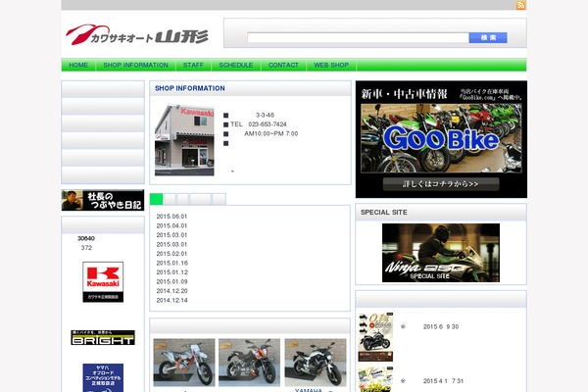This screenshot has height=392, width=588.
Task: Open the 2015.06.01 news entry
Action: (171, 217)
